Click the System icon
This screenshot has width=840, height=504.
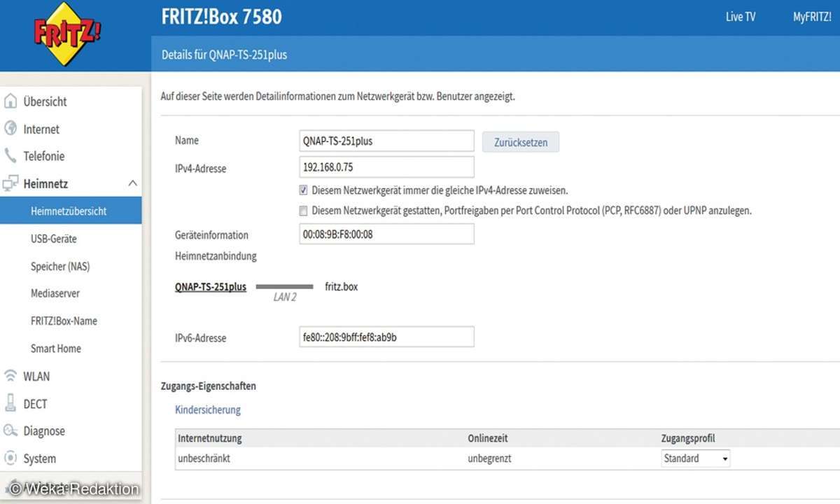pos(10,458)
